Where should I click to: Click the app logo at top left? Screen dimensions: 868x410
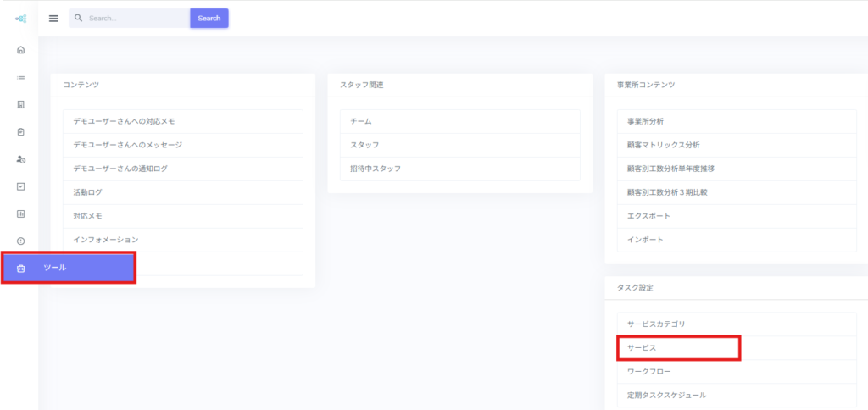20,19
